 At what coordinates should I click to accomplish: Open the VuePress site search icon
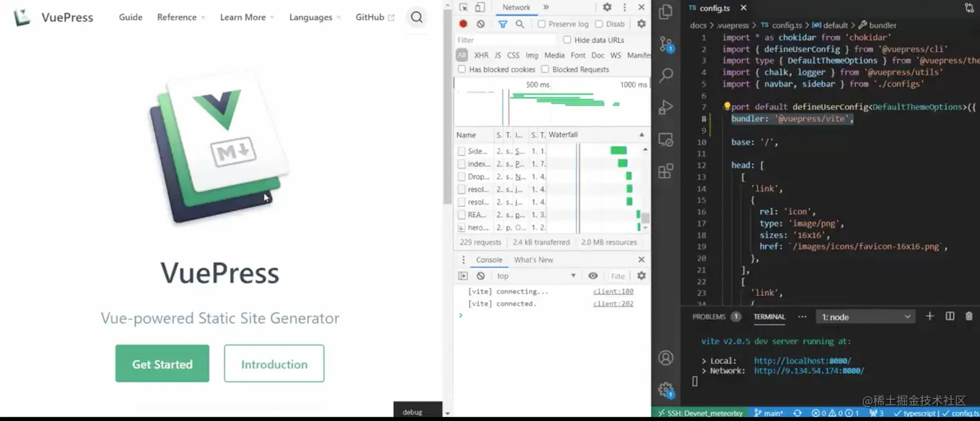[417, 17]
